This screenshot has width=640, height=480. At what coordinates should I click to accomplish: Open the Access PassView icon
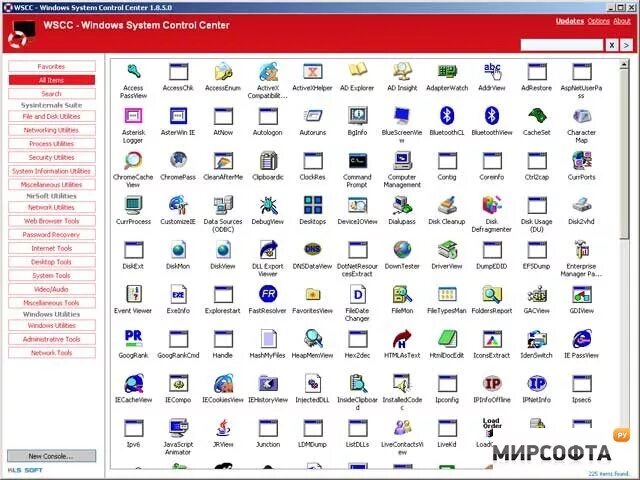point(133,72)
